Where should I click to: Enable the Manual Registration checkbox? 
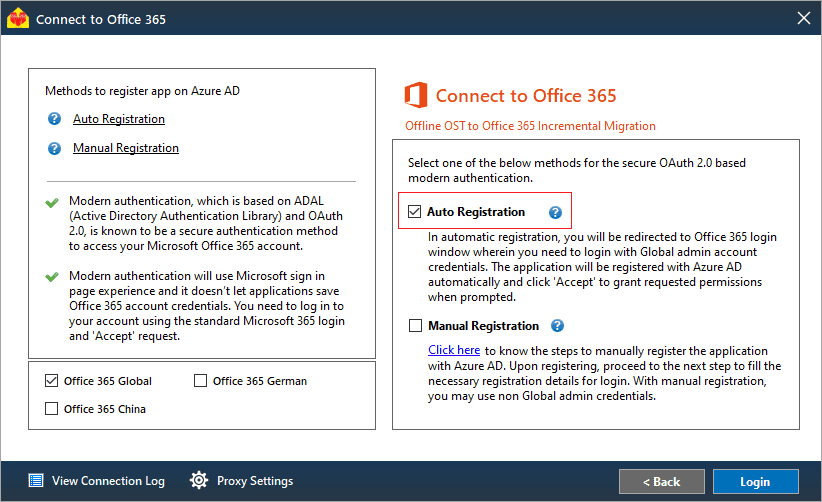coord(415,326)
